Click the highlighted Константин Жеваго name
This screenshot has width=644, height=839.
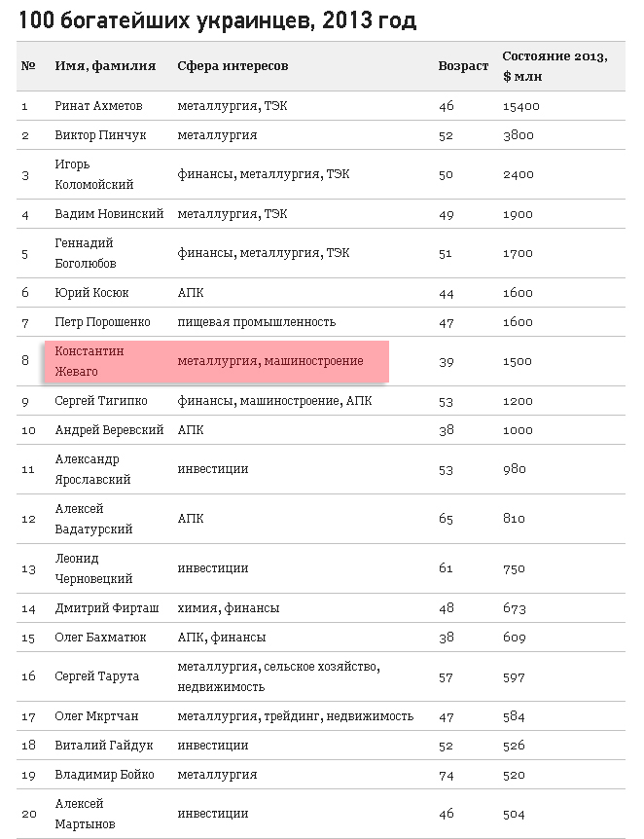pos(89,360)
